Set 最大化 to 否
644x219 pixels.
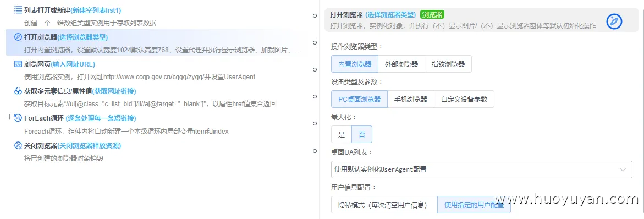(x=362, y=134)
